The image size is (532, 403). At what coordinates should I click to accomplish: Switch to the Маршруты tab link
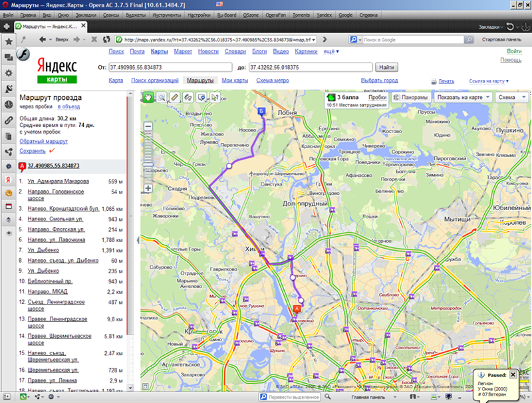click(x=200, y=80)
